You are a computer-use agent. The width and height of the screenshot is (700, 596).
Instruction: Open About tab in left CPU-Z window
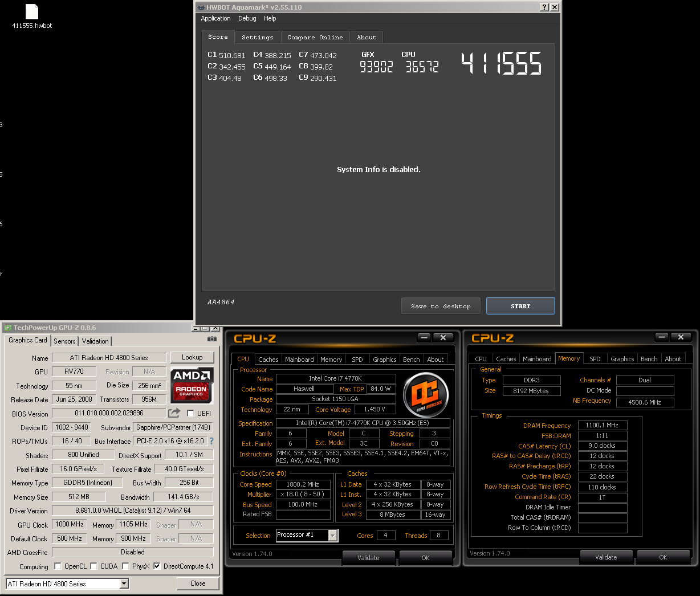pos(436,360)
